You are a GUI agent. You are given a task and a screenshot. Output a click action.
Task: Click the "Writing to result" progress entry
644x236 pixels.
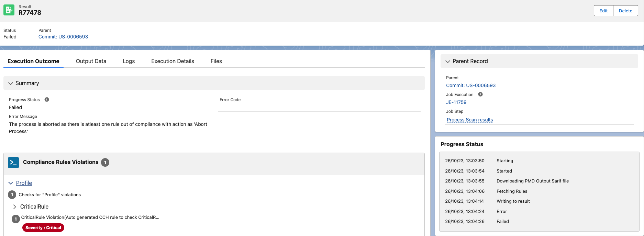click(x=513, y=201)
